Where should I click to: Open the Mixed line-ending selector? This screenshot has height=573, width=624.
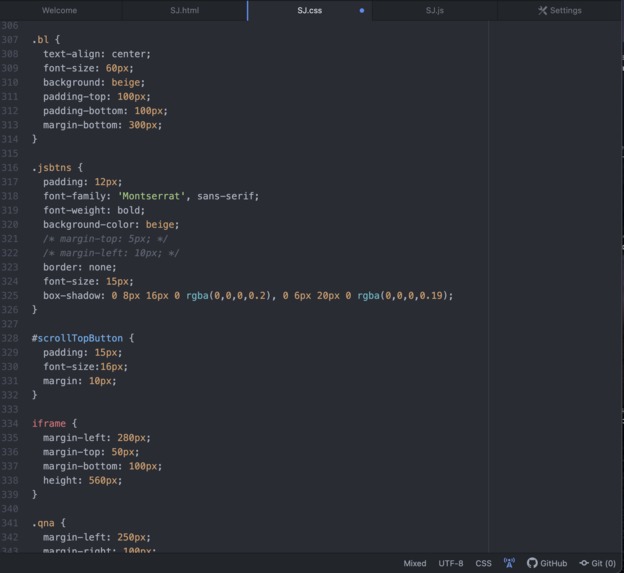tap(415, 563)
